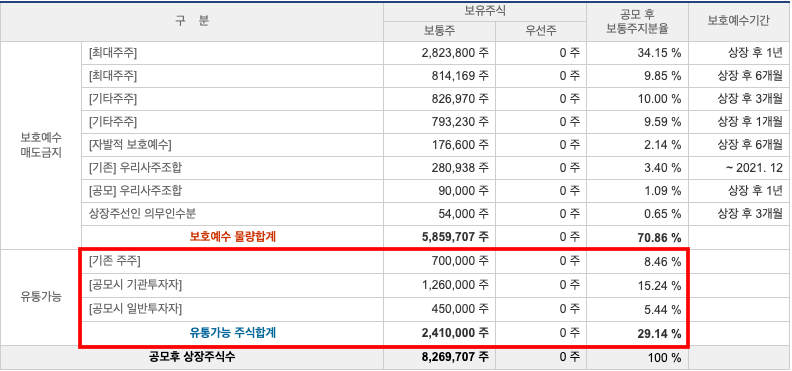Select the percentage '1.09 %'
This screenshot has width=792, height=371.
coord(662,191)
